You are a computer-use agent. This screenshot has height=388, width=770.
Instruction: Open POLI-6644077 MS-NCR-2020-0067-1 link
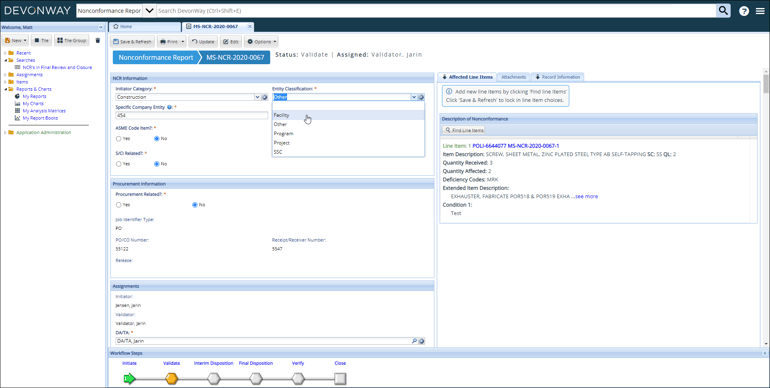click(x=516, y=146)
